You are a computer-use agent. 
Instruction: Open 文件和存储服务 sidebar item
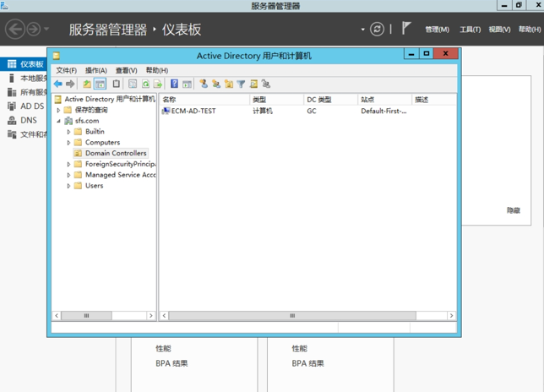(x=27, y=134)
